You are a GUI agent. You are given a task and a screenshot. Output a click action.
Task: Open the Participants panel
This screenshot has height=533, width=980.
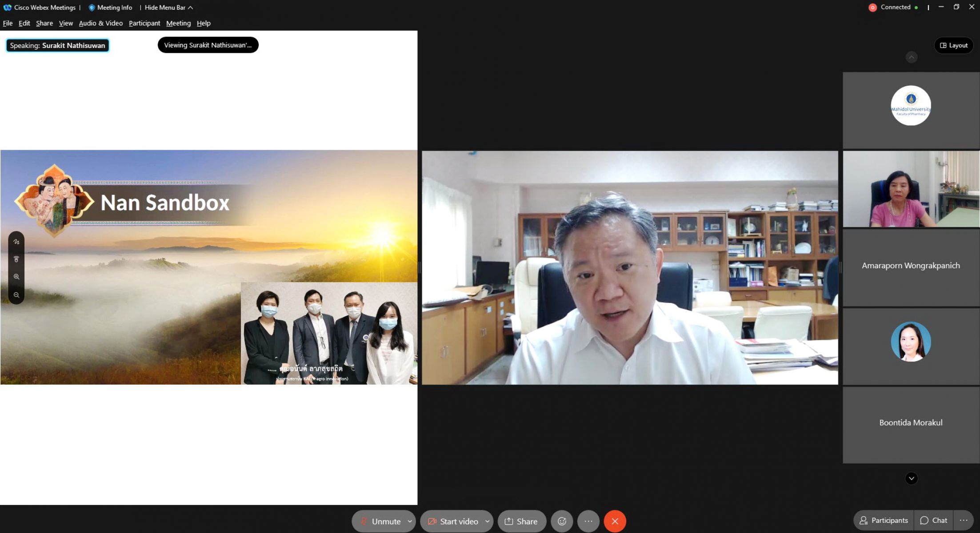coord(884,520)
